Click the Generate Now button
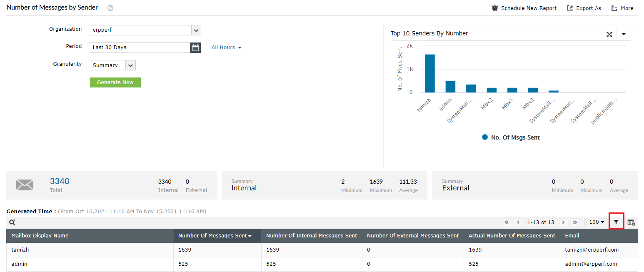Screen dimensions: 644x272 (x=115, y=82)
